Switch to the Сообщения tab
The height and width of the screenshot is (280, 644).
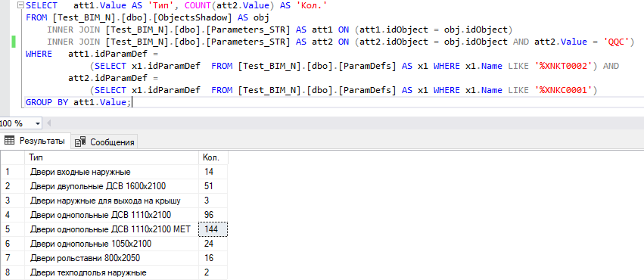point(105,142)
